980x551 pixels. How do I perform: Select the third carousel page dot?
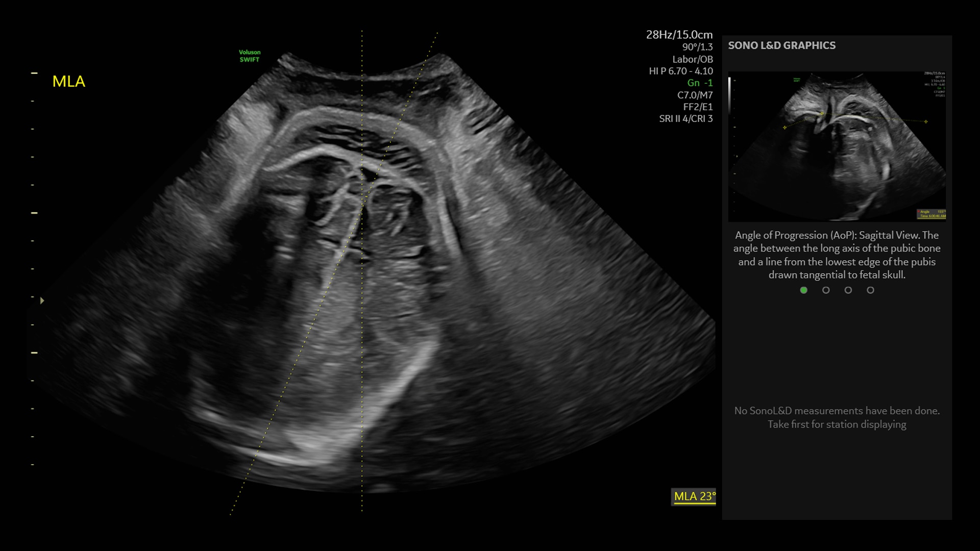pos(848,290)
